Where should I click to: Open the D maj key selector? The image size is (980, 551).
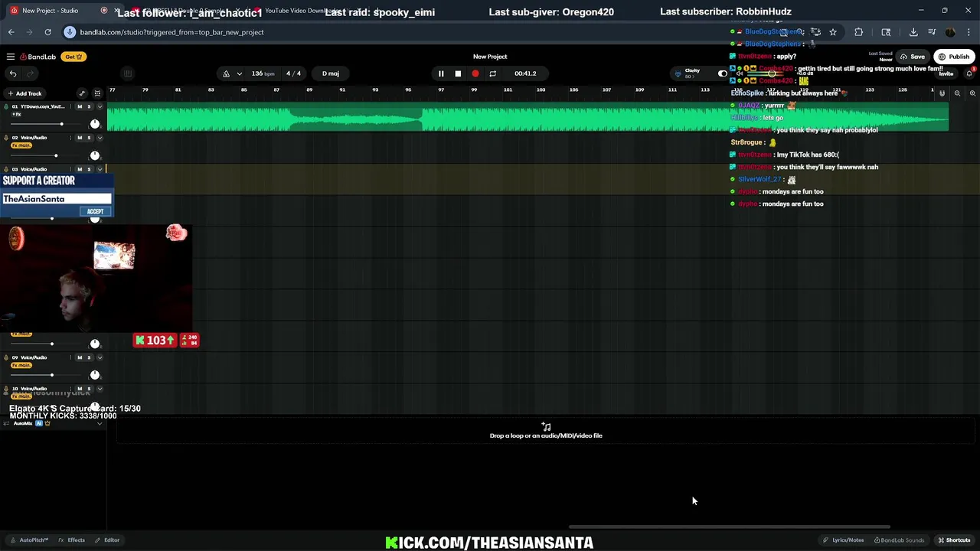click(331, 73)
